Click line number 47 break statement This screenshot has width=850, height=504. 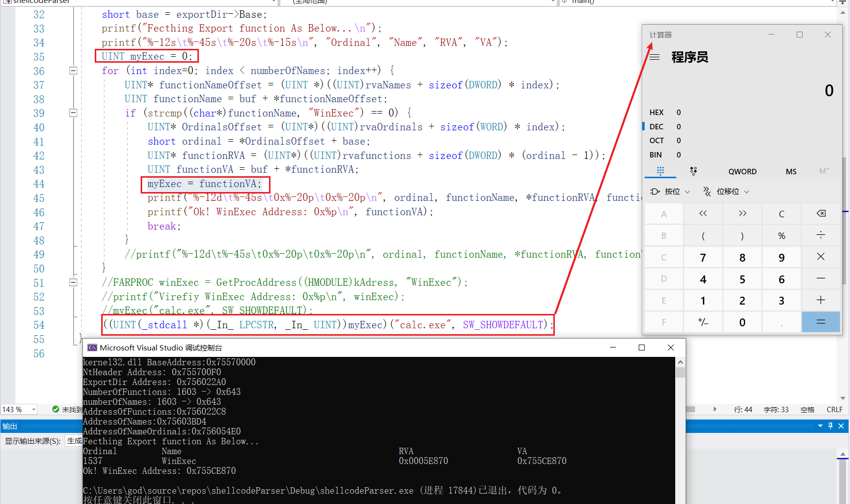pyautogui.click(x=39, y=227)
